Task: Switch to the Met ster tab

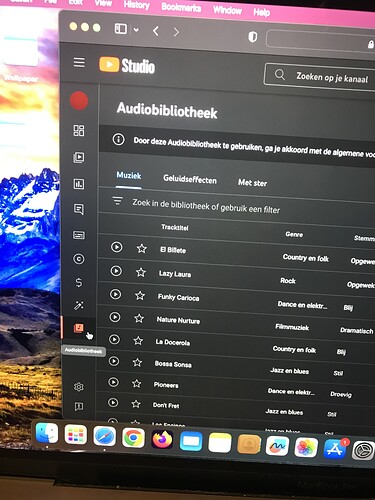Action: click(x=252, y=183)
